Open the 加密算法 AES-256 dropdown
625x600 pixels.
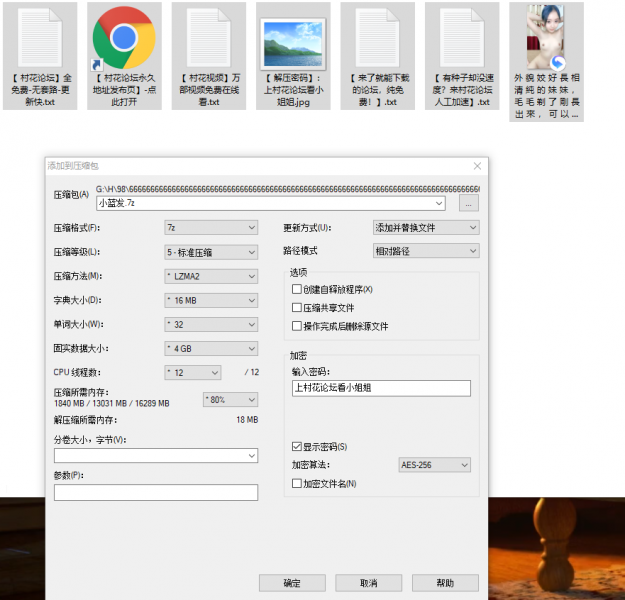click(434, 465)
